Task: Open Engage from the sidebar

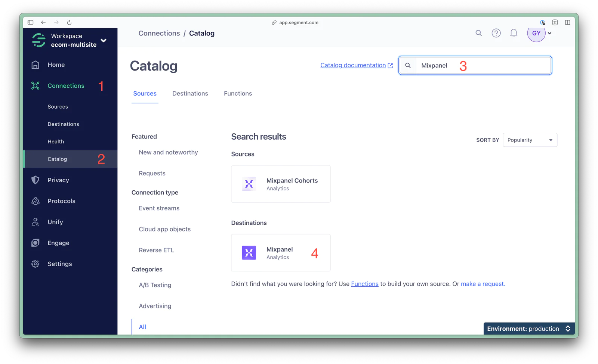Action: pyautogui.click(x=35, y=243)
